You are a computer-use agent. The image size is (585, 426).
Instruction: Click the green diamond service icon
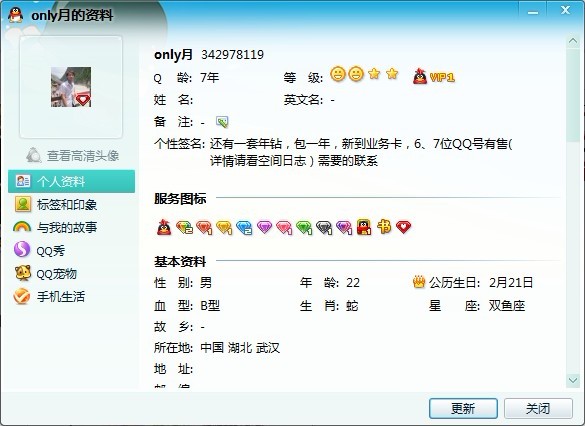304,227
